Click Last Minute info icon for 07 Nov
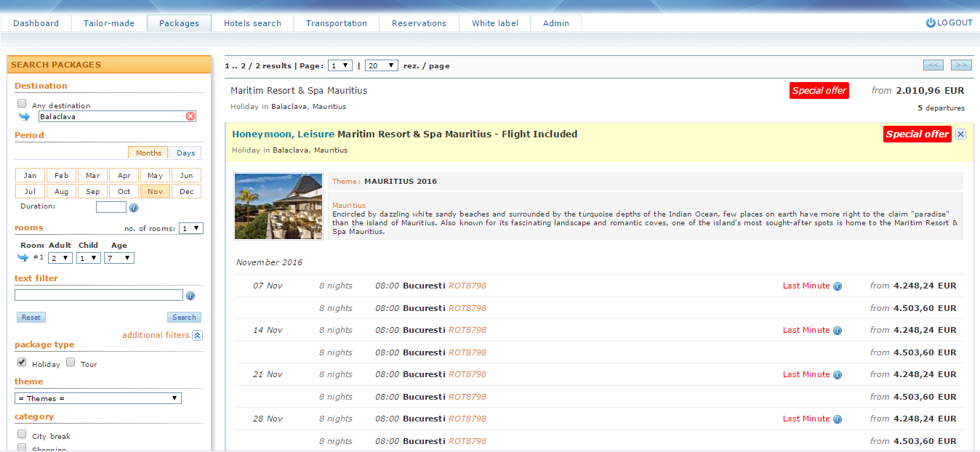This screenshot has width=980, height=452. click(x=837, y=286)
